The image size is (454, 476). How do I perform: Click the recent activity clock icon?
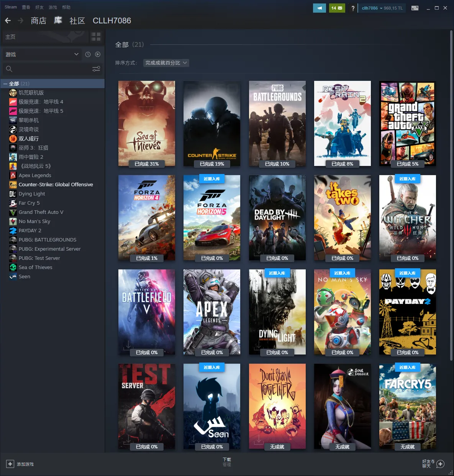click(x=88, y=54)
